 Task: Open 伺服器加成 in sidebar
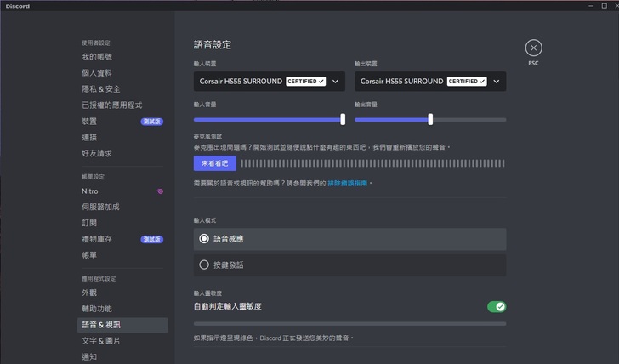[x=100, y=207]
